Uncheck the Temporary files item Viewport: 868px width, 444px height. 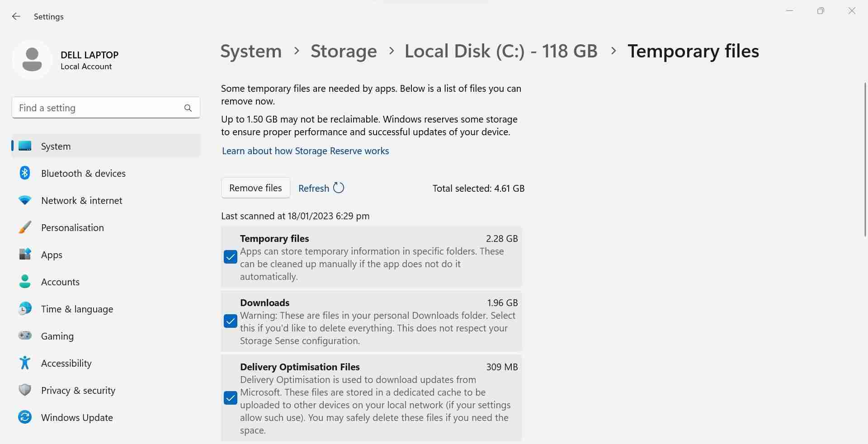[230, 257]
